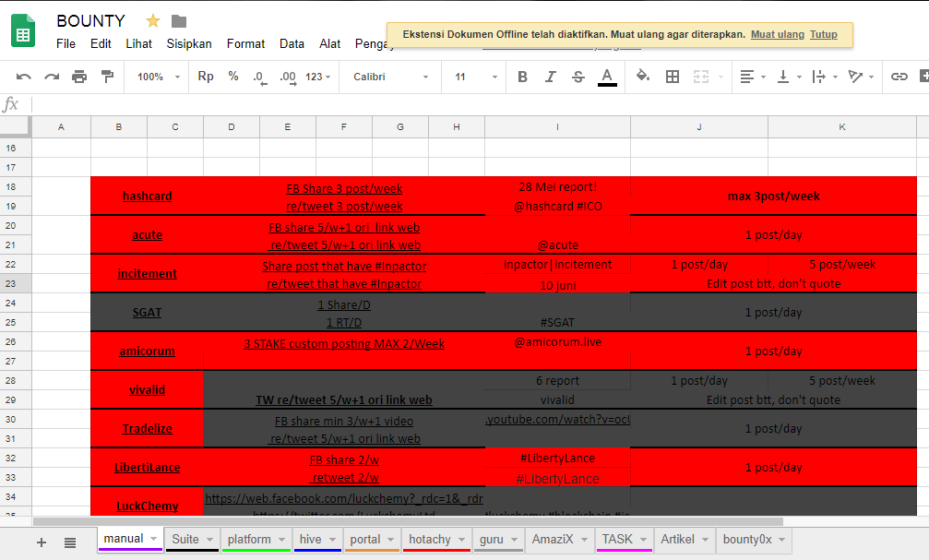Click the Undo arrow icon
The image size is (929, 560).
(x=24, y=77)
